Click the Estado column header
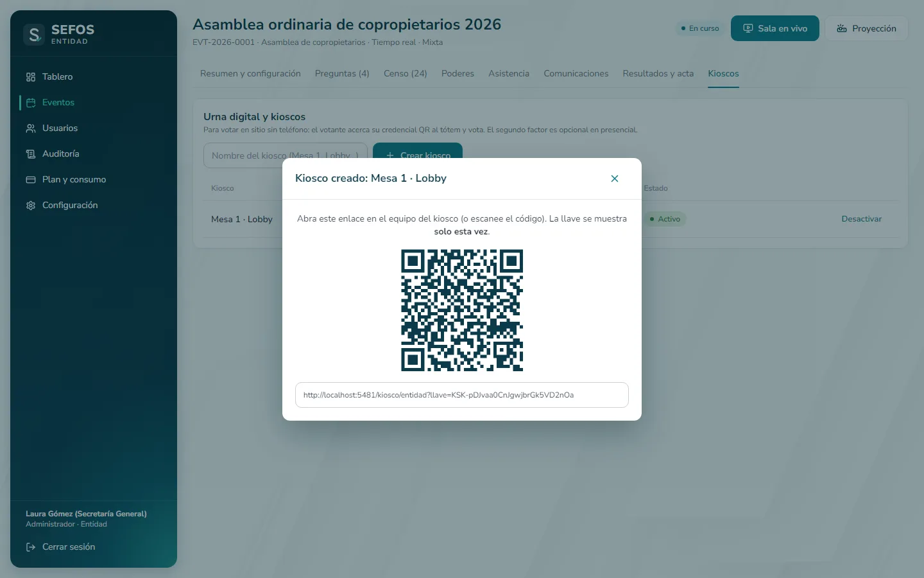924x578 pixels. pyautogui.click(x=656, y=188)
